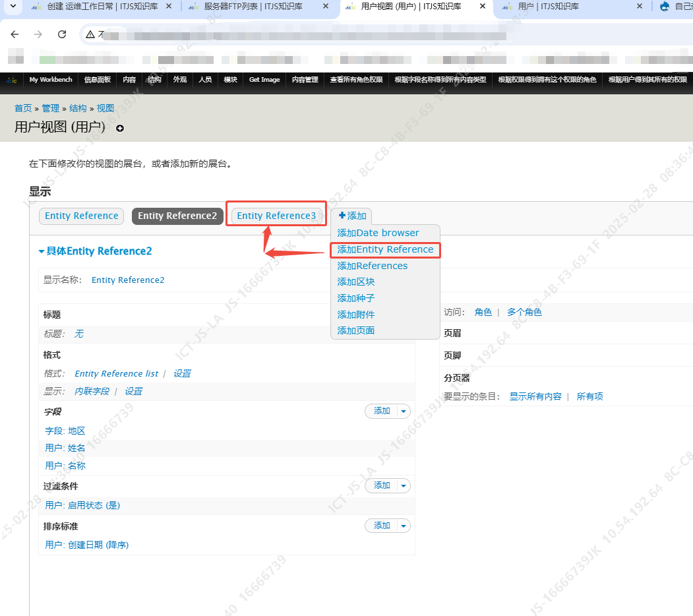693x616 pixels.
Task: Open 内容管理 admin menu item
Action: 305,80
